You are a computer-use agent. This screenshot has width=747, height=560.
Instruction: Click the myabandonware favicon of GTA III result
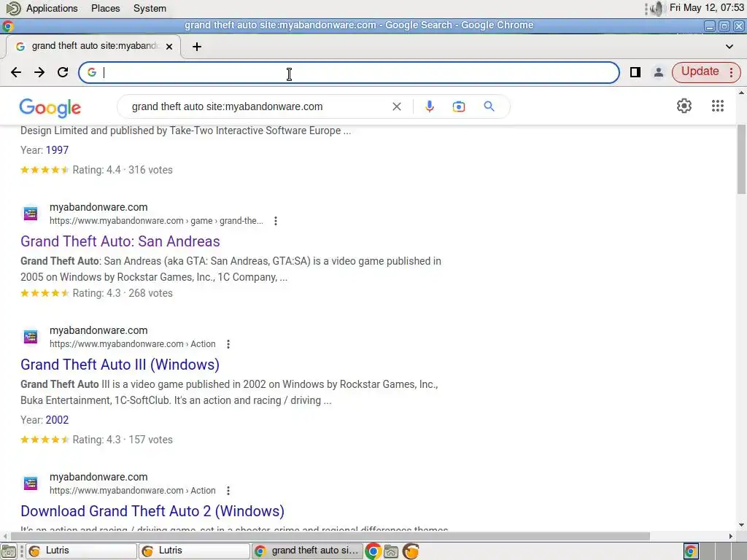(31, 337)
